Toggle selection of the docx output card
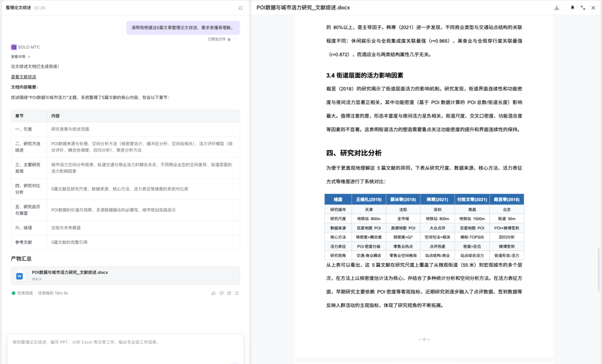The image size is (602, 364). click(125, 275)
